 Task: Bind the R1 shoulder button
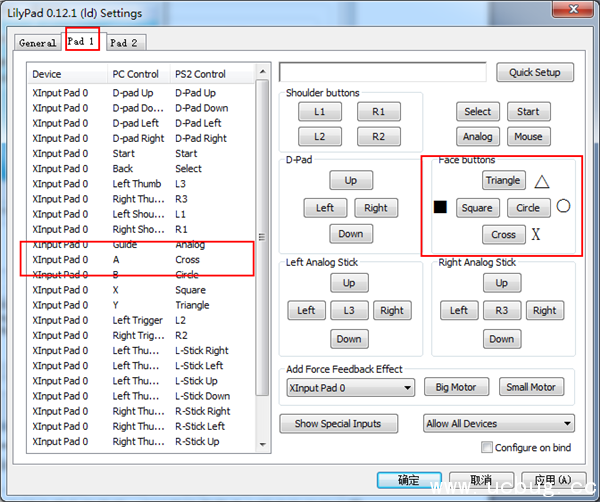379,112
